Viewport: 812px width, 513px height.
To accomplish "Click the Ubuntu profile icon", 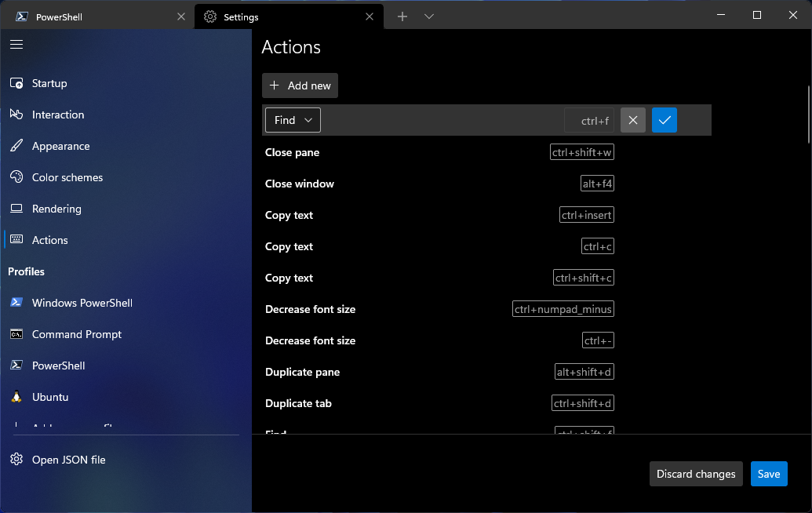I will (x=16, y=397).
